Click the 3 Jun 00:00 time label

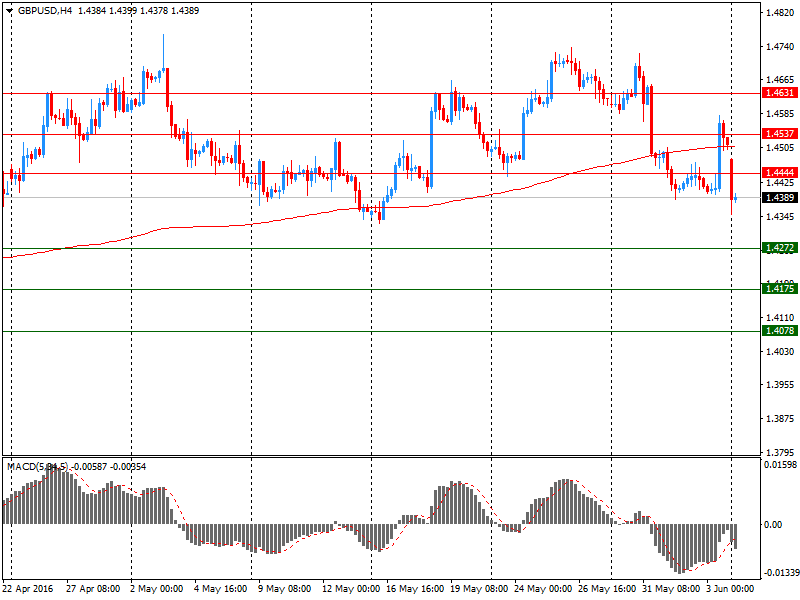[x=730, y=589]
